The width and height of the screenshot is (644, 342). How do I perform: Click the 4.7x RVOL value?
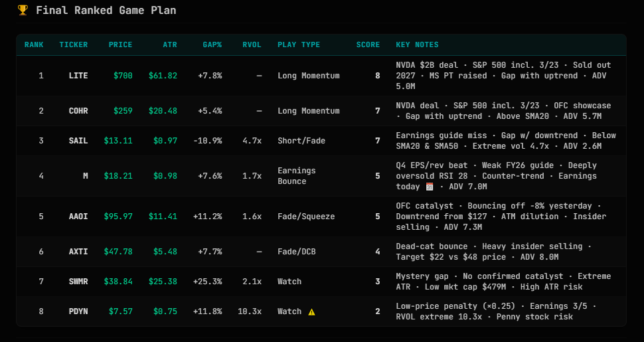click(252, 141)
